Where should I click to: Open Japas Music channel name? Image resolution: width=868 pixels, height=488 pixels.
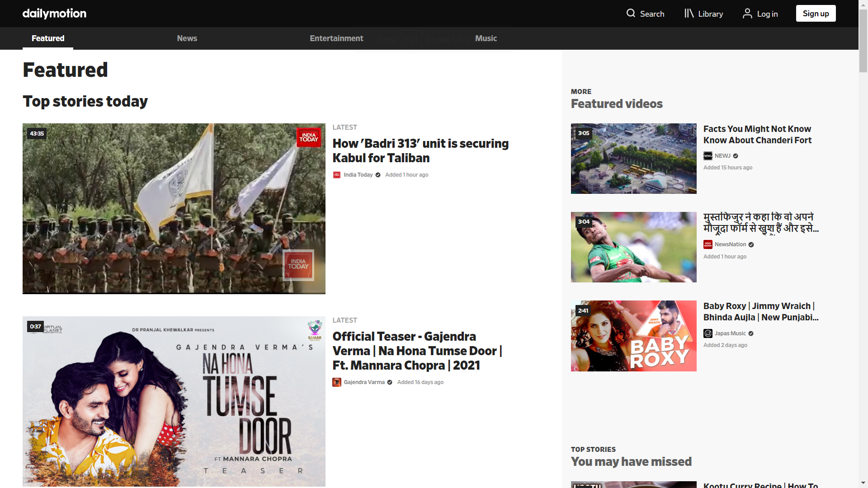730,333
